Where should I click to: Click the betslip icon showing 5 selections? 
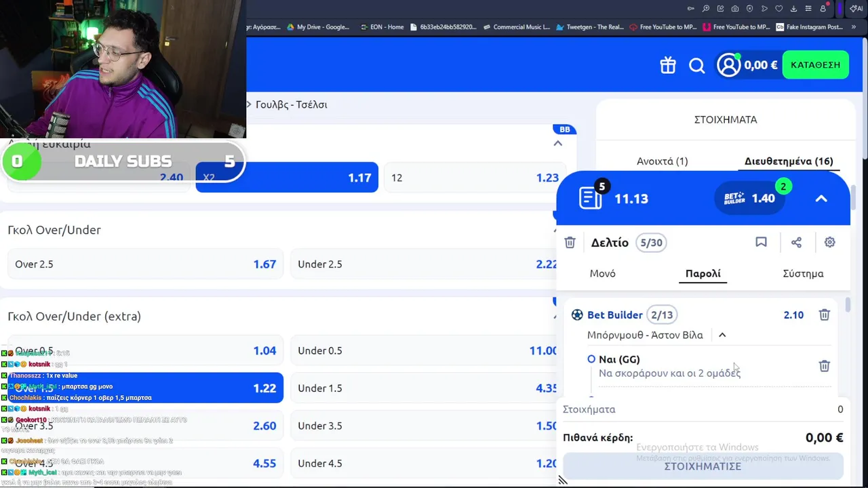[x=591, y=198]
